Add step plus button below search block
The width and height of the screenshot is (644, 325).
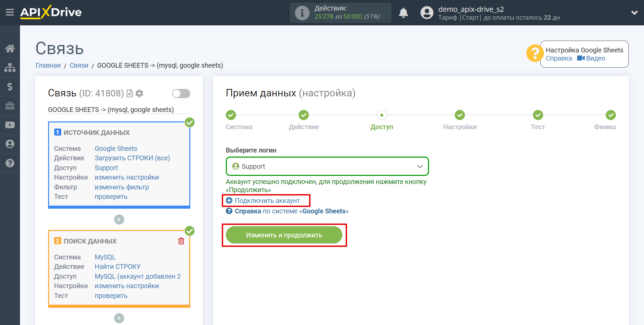[119, 318]
